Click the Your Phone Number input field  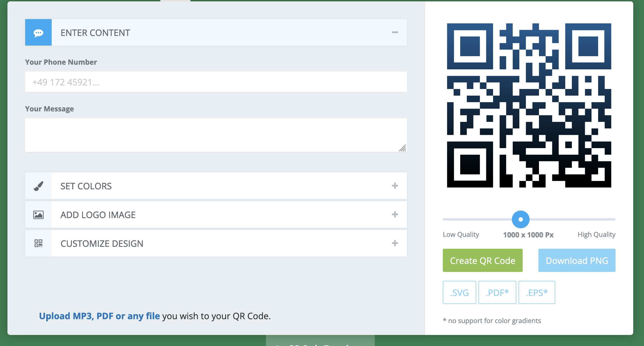click(x=216, y=82)
